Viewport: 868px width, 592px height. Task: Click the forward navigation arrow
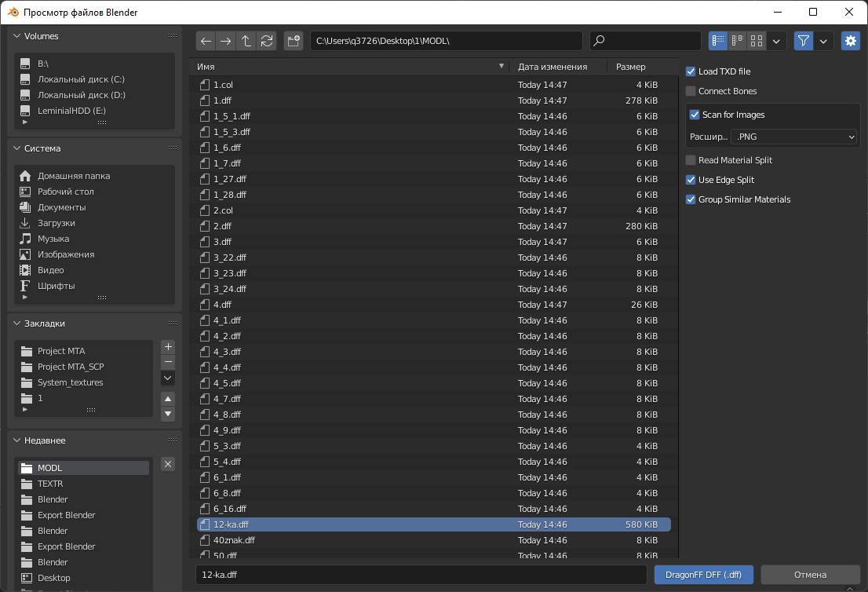(x=226, y=41)
